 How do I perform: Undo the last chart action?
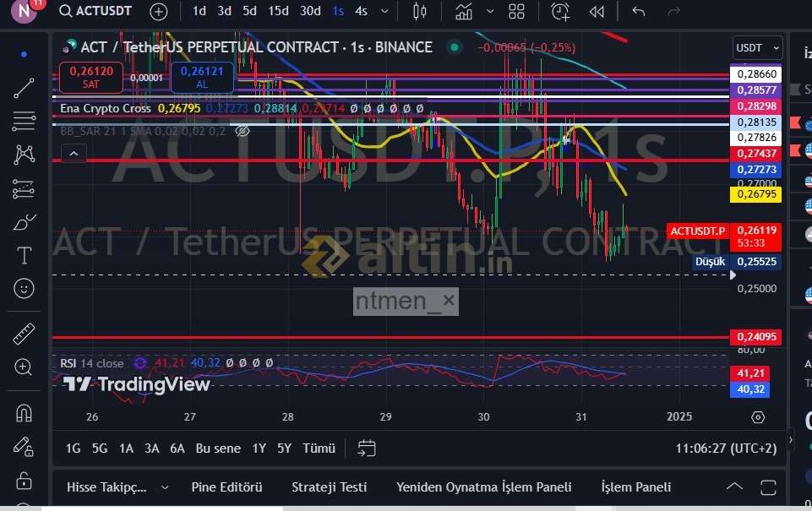[x=639, y=11]
